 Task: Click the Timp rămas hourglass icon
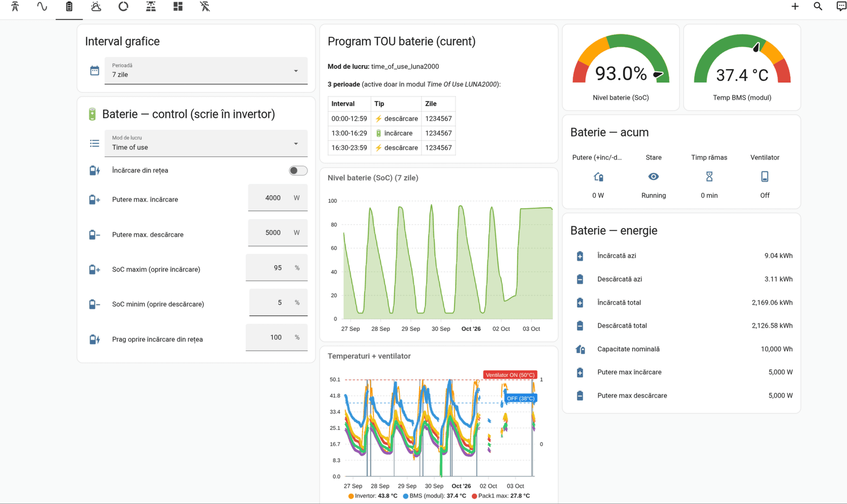(709, 176)
